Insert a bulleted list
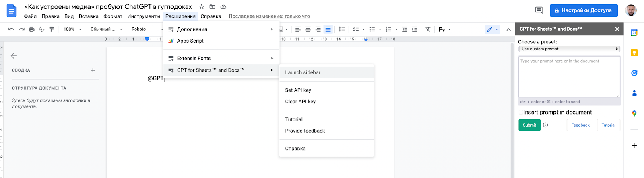 pyautogui.click(x=372, y=29)
